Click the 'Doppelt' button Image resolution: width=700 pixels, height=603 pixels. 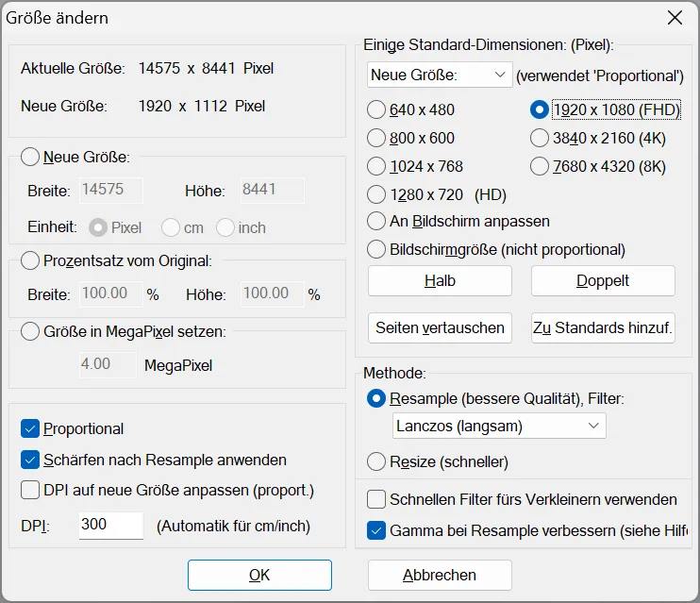(603, 280)
